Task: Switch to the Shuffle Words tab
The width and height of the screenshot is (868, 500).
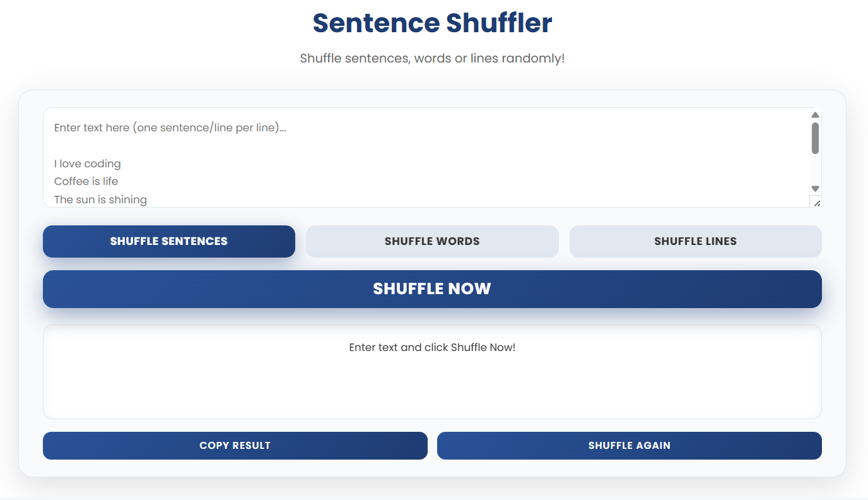Action: click(432, 241)
